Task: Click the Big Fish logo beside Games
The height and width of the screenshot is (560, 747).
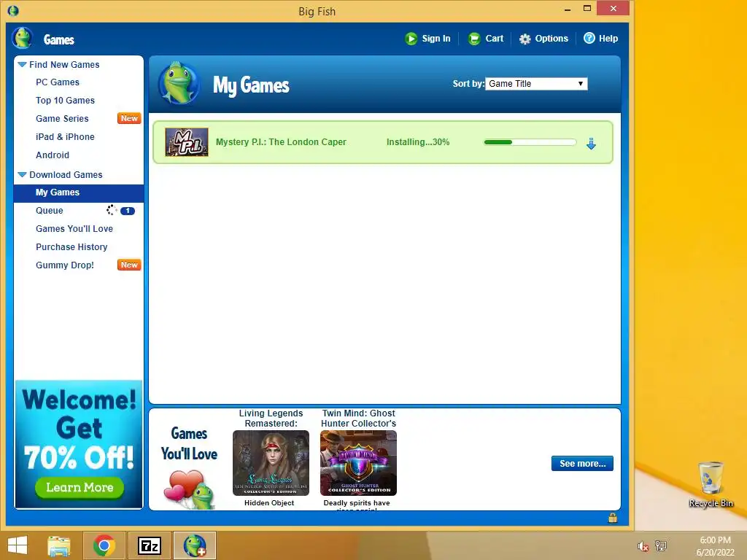Action: click(x=22, y=38)
